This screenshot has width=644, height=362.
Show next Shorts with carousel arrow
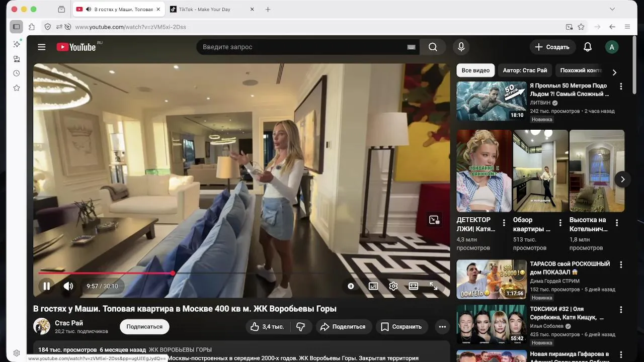[623, 179]
